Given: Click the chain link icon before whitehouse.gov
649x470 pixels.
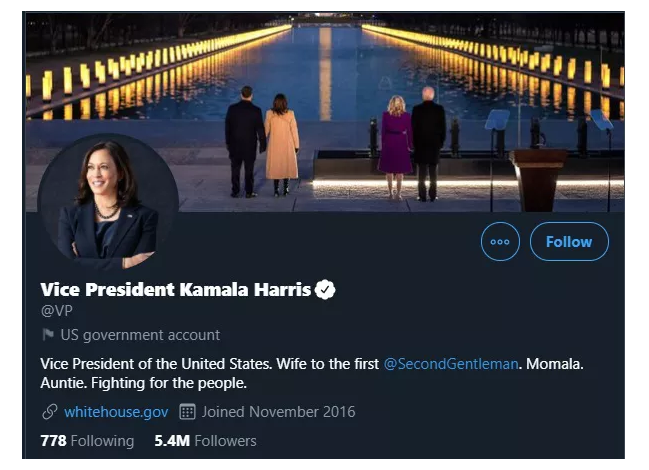Looking at the screenshot, I should pyautogui.click(x=49, y=412).
